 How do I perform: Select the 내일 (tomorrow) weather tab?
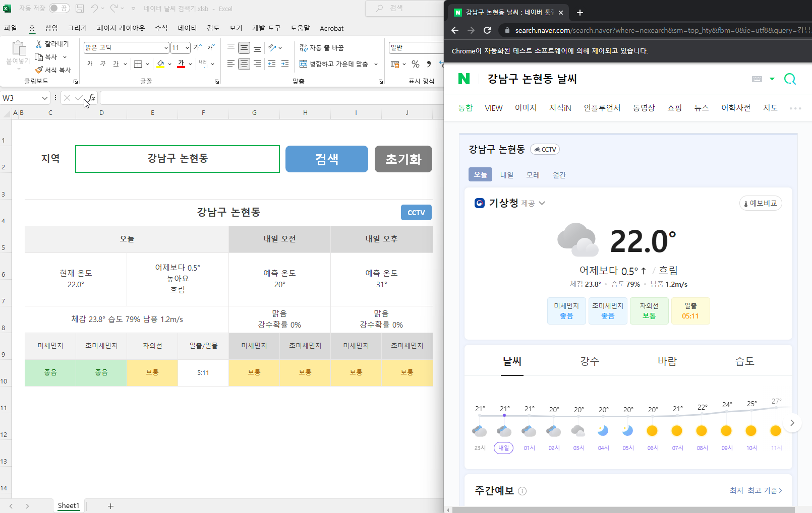(x=507, y=175)
